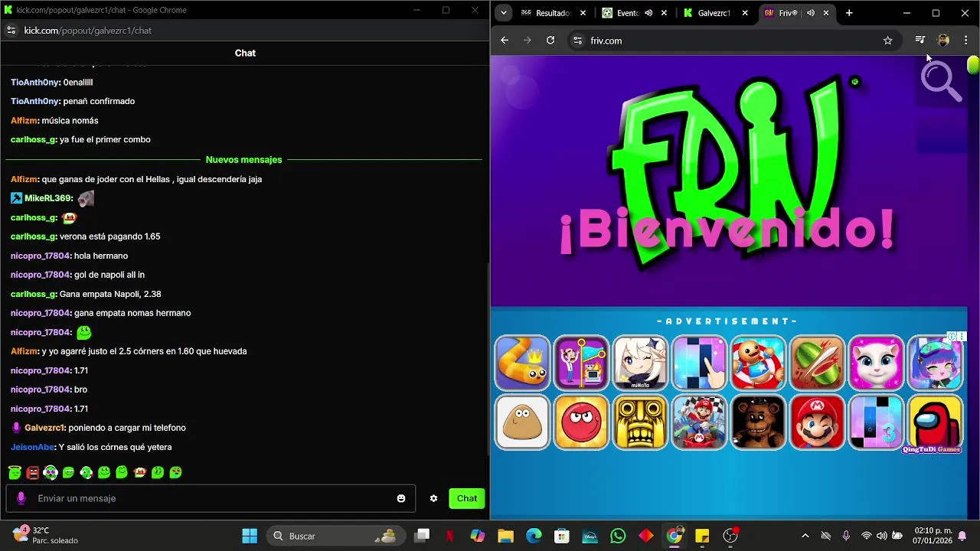Open Chrome three-dot menu
Viewport: 980px width, 551px height.
coord(965,41)
